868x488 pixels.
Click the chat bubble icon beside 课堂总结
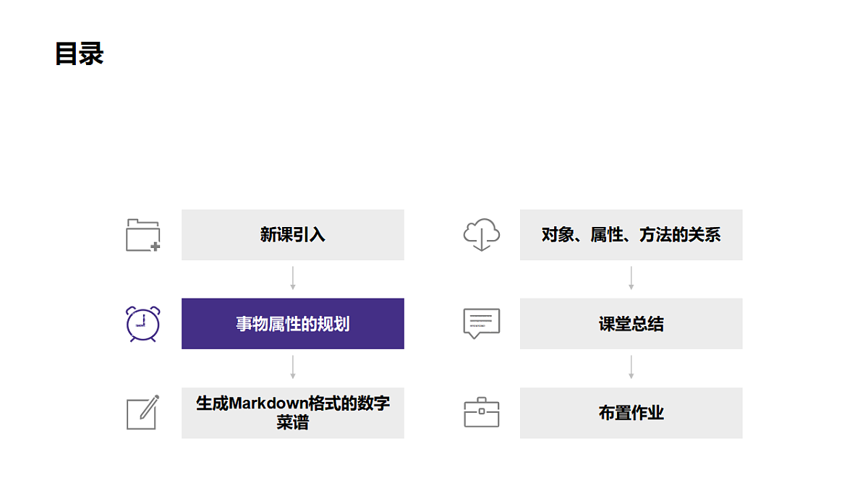pyautogui.click(x=482, y=324)
